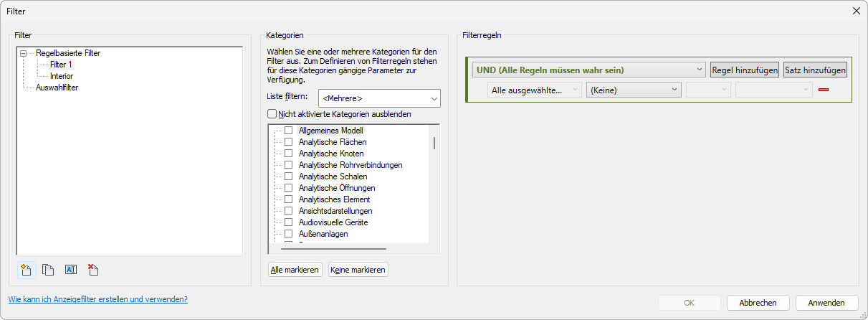
Task: Click the Delete filter icon
Action: tap(92, 270)
